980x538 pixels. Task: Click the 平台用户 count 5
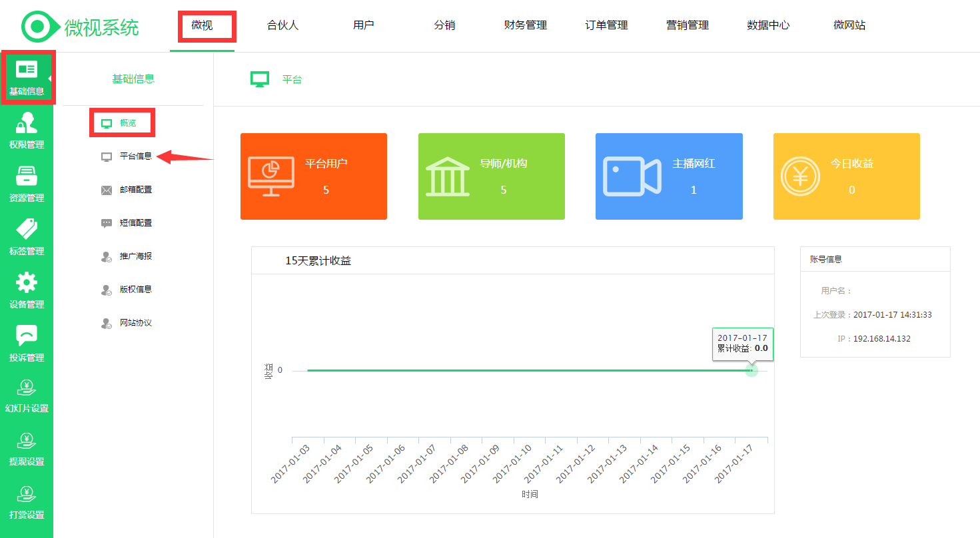point(326,190)
